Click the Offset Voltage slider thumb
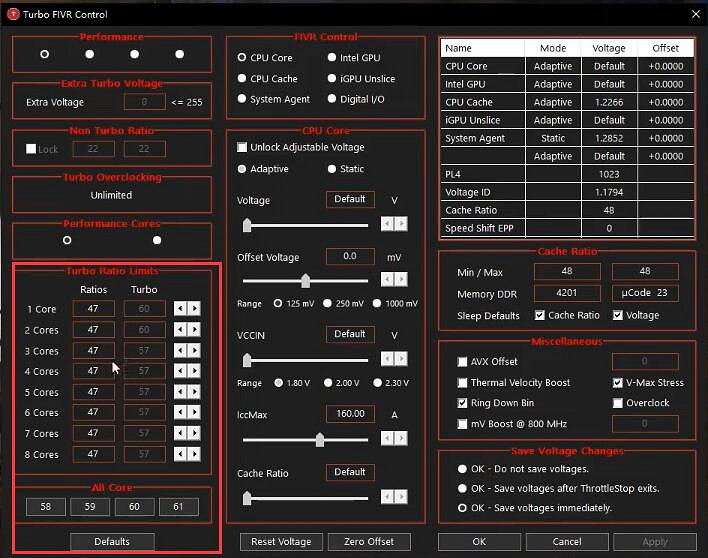Screen dimensions: 708x558 pos(305,280)
